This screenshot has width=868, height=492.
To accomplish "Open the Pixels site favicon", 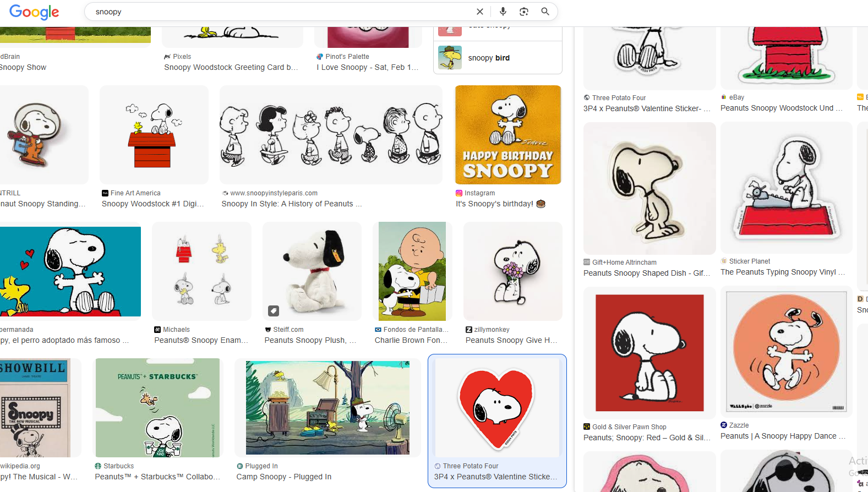I will 167,57.
